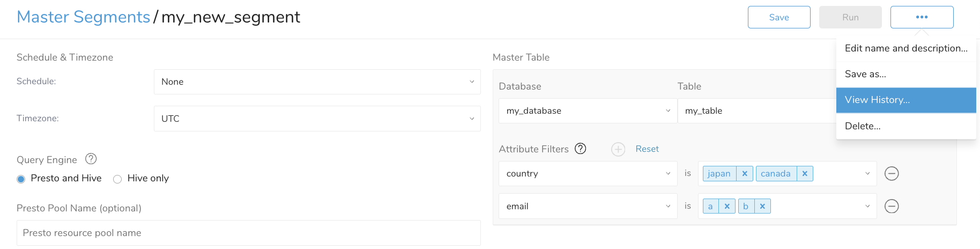Remove the canada tag from country filter
This screenshot has width=980, height=249.
(805, 174)
